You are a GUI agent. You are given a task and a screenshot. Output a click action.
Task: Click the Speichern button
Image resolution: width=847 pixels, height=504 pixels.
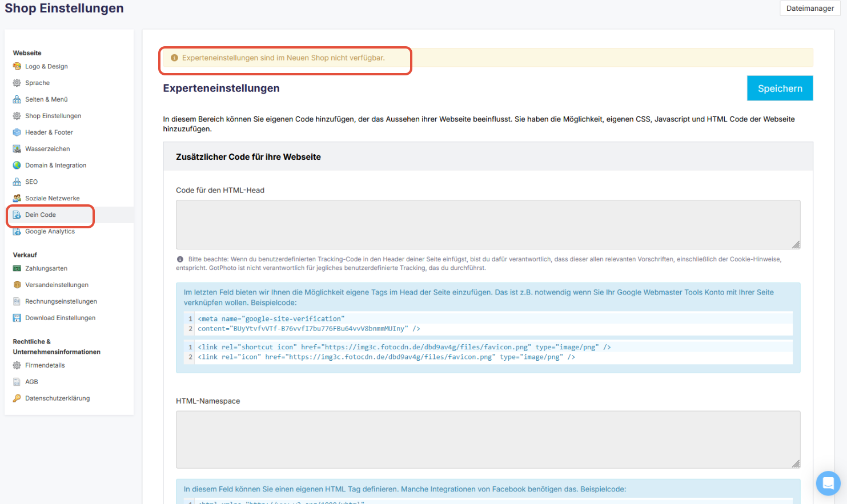780,88
